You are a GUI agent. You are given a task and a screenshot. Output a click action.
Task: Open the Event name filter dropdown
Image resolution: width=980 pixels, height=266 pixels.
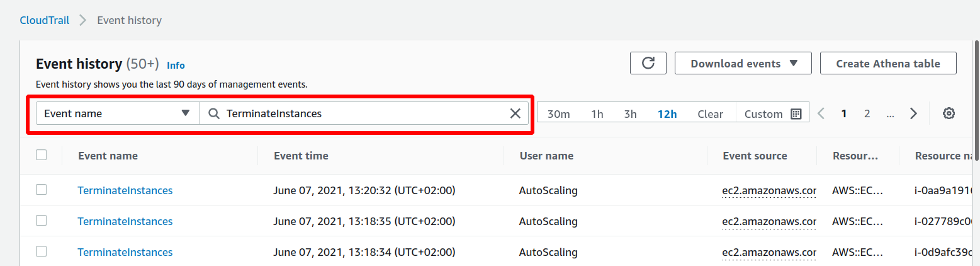click(118, 113)
